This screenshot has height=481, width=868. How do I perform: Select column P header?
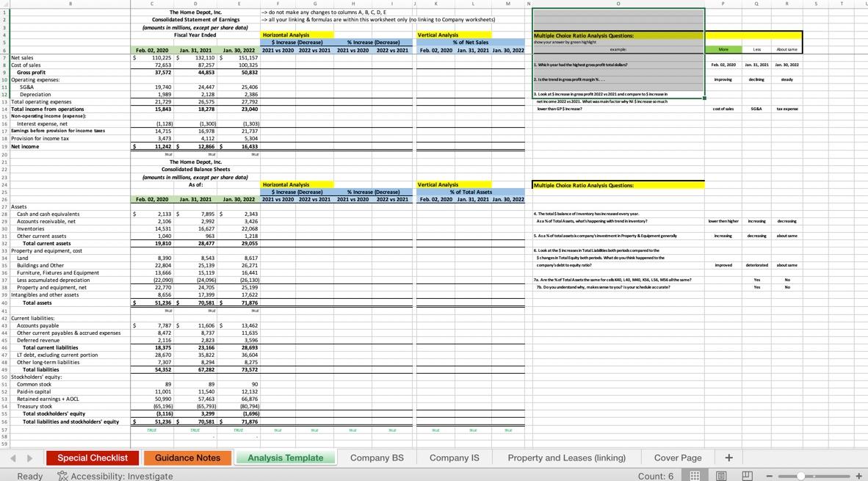click(x=723, y=4)
